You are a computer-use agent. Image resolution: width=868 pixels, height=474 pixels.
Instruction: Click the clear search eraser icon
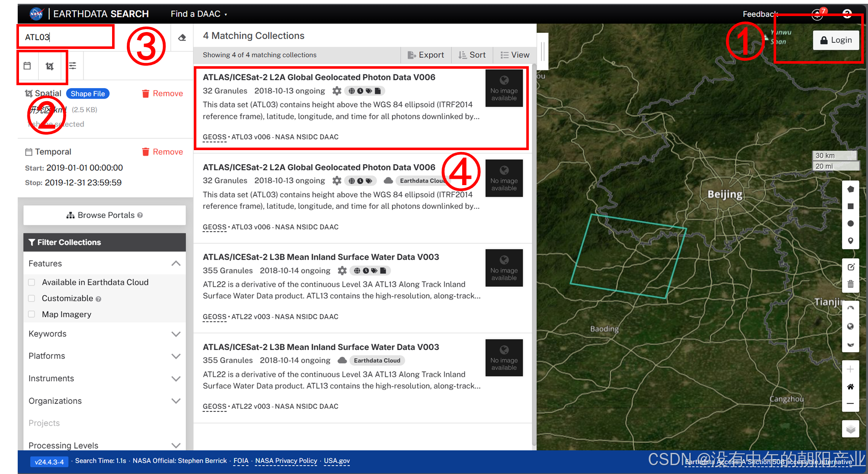182,38
